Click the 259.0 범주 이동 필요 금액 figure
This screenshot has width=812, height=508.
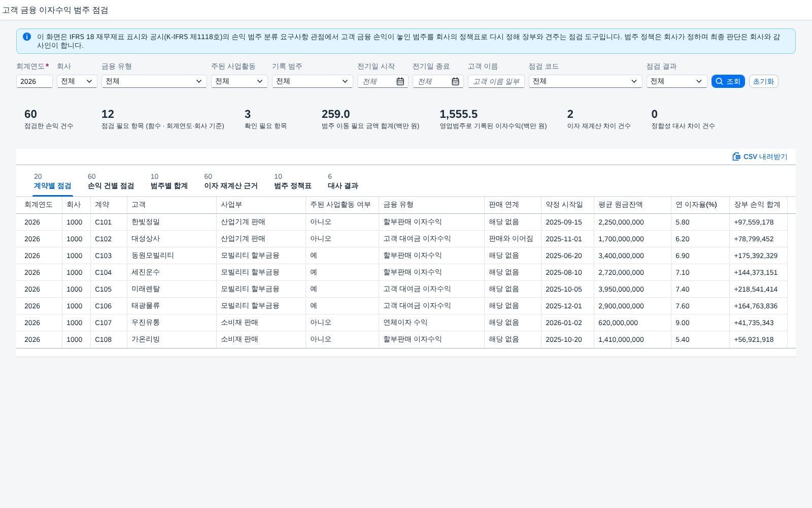(x=336, y=114)
